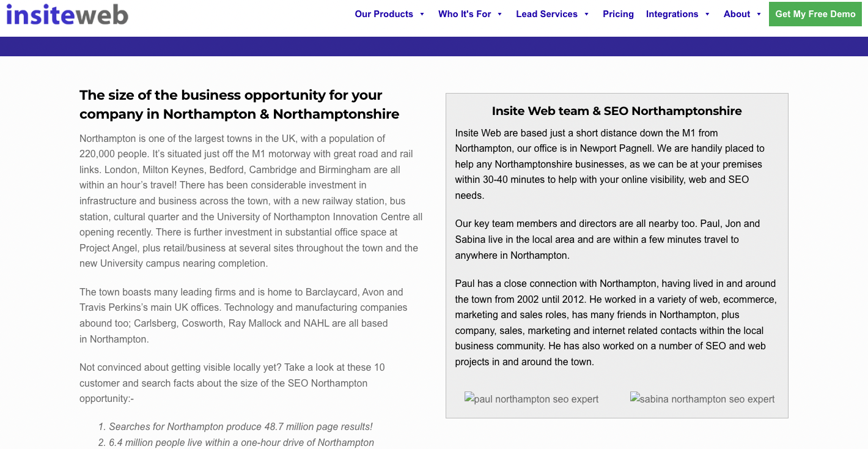Expand the Who It's For dropdown arrow
Viewport: 868px width, 449px height.
point(499,14)
